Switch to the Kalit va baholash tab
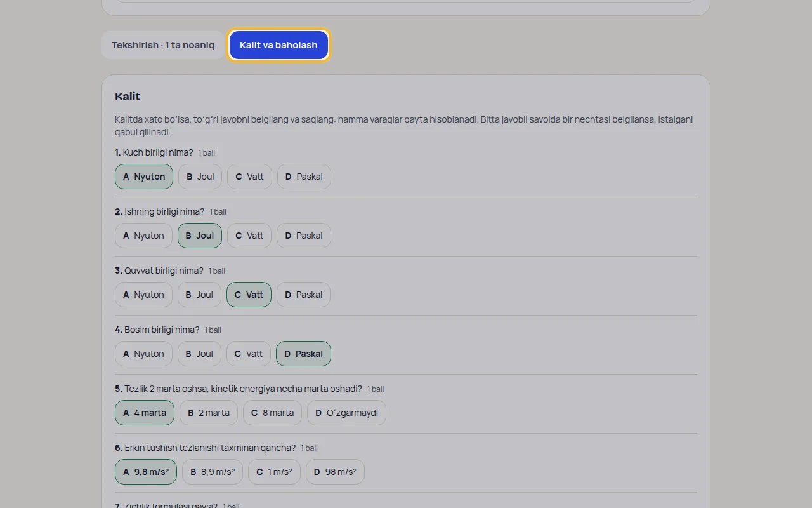Screen dimensions: 812x508 [x=278, y=45]
